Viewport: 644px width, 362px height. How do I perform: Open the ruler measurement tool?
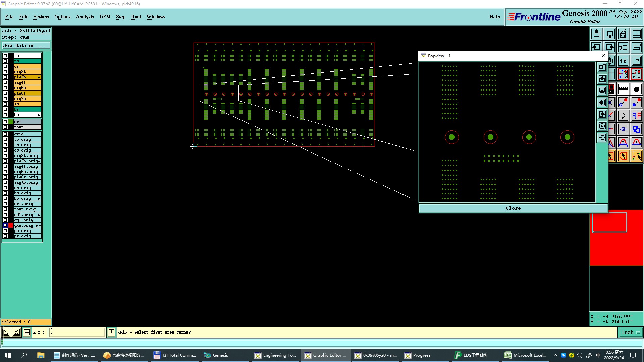pos(623,89)
